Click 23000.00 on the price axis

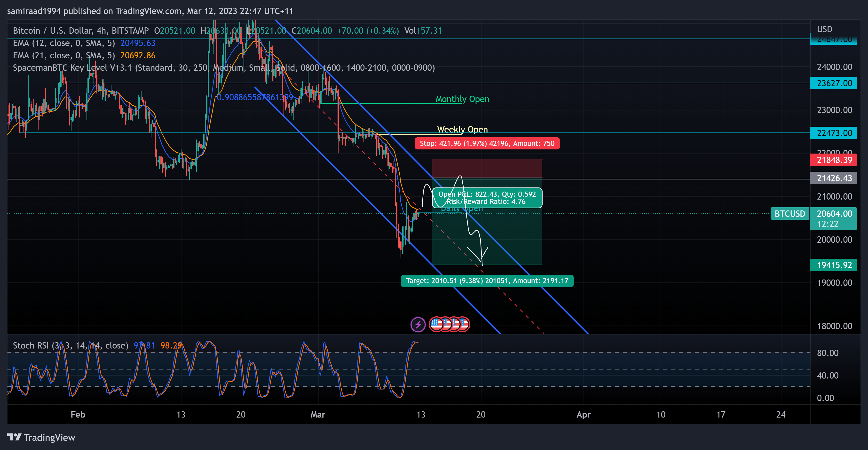[834, 110]
